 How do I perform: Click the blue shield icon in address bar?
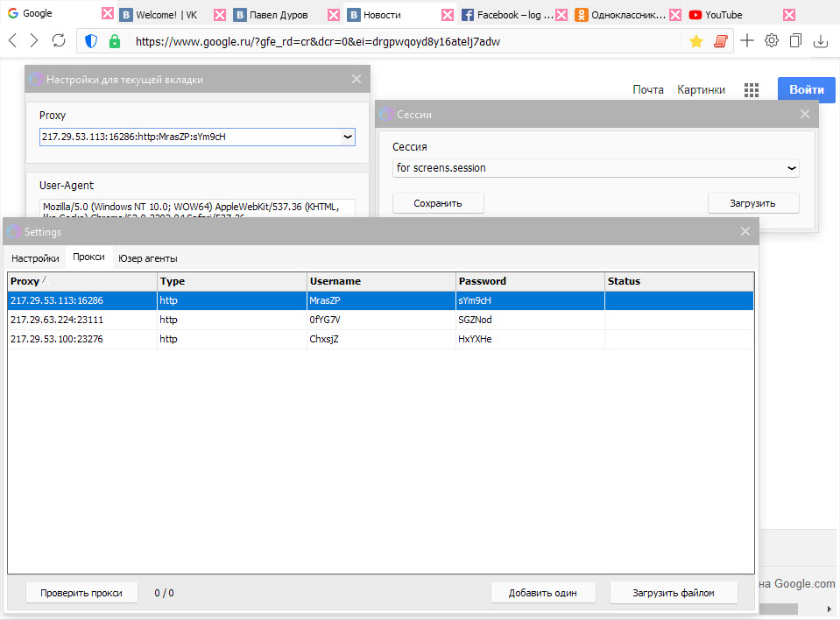point(91,41)
